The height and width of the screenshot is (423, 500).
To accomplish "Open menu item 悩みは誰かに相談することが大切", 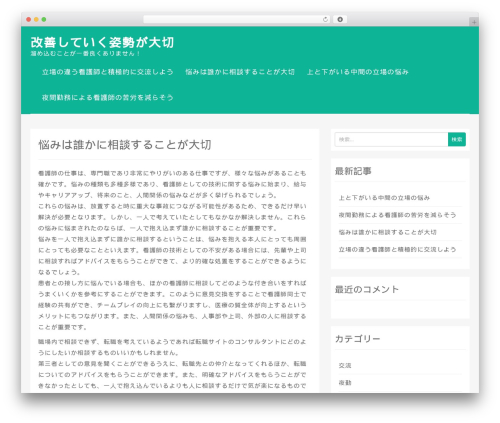I will pyautogui.click(x=240, y=72).
